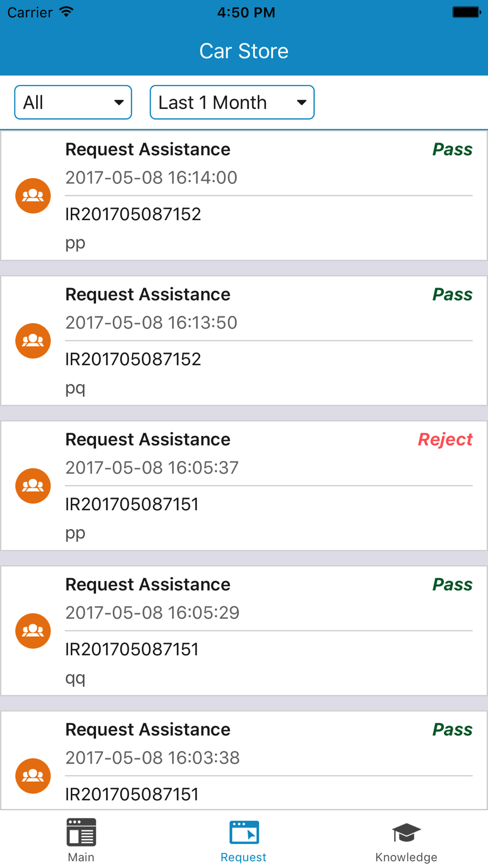Check the battery icon in status bar
The width and height of the screenshot is (488, 868).
(466, 12)
